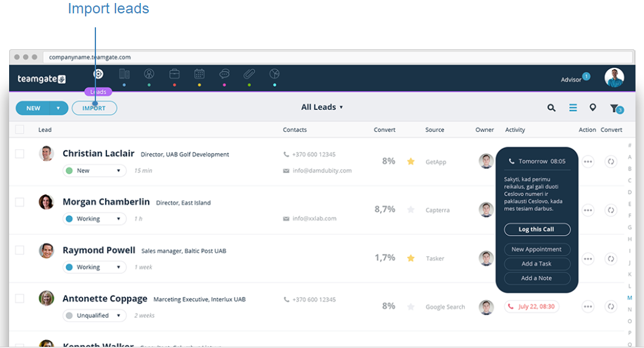Click New Appointment in activity popup
644x348 pixels.
coord(537,249)
